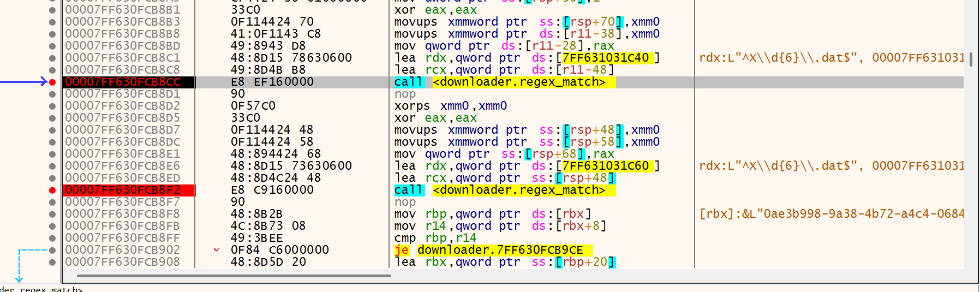980x292 pixels.
Task: Select address 00007FF630FCB8FF
Action: point(123,238)
